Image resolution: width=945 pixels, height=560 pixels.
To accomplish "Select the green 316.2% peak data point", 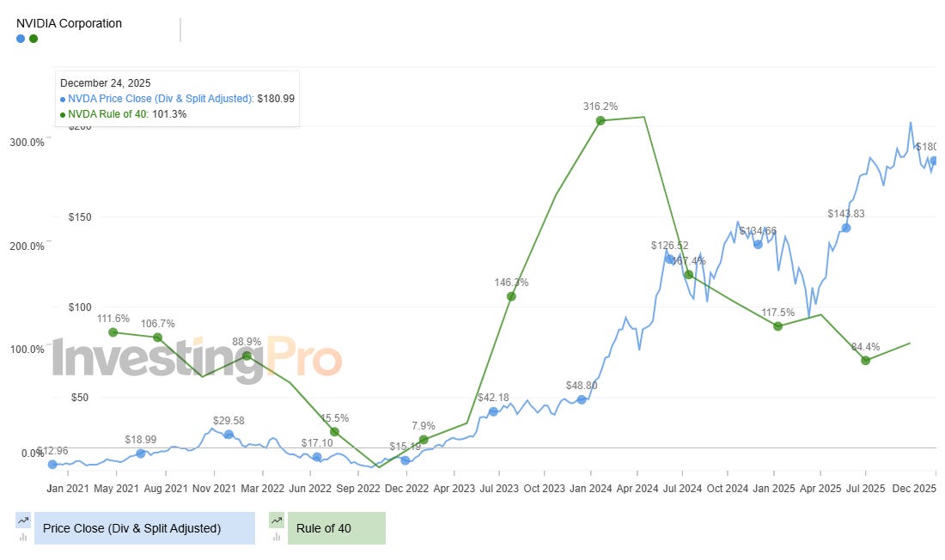I will click(601, 120).
